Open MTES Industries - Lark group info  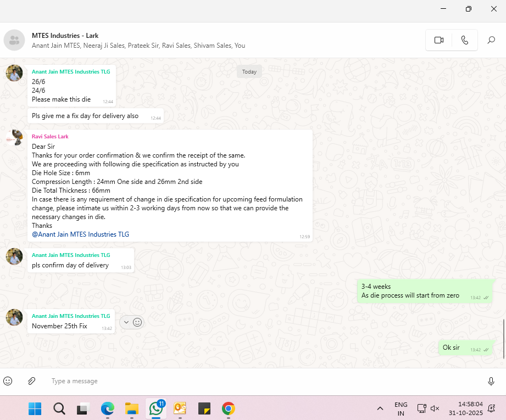[x=65, y=36]
